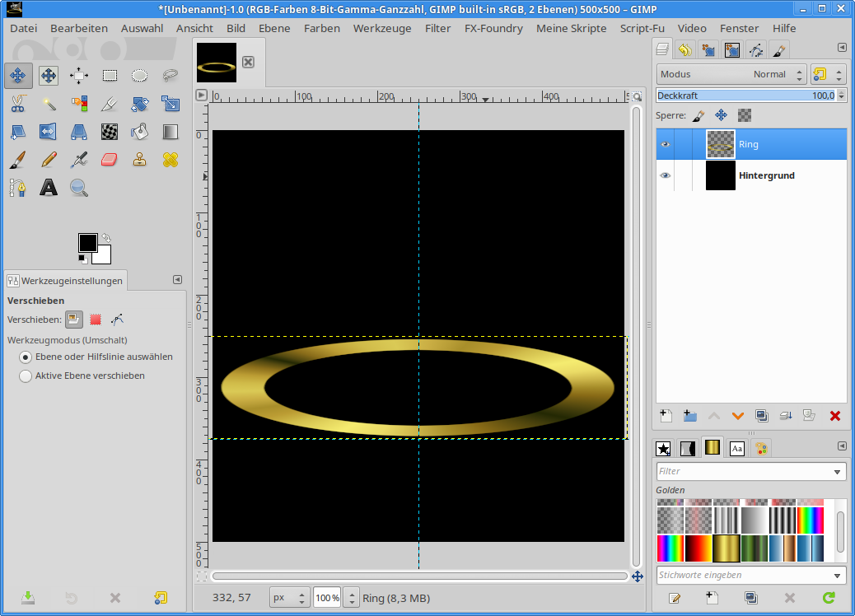Screen dimensions: 855x616
Task: Activate the Fuzzy Select magic wand tool
Action: pos(49,104)
